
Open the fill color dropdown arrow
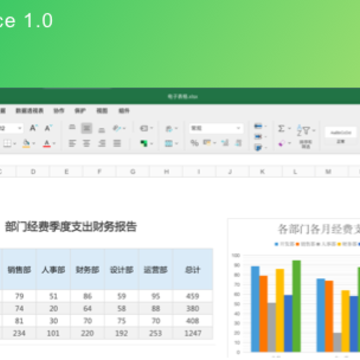[x=34, y=144]
